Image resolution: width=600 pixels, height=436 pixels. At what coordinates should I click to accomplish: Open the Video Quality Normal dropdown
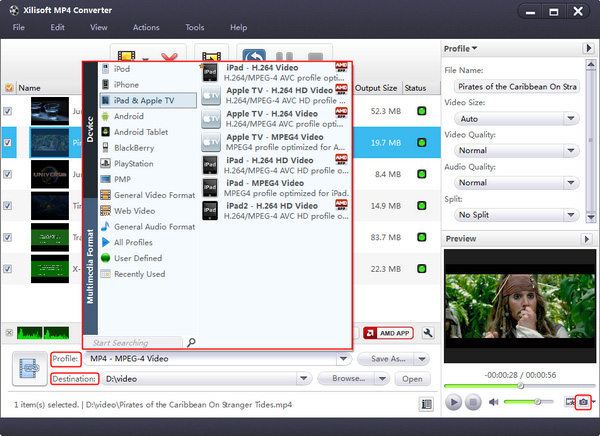[571, 150]
